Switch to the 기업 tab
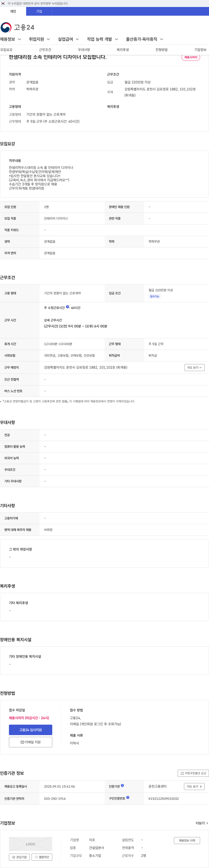 pos(39,12)
